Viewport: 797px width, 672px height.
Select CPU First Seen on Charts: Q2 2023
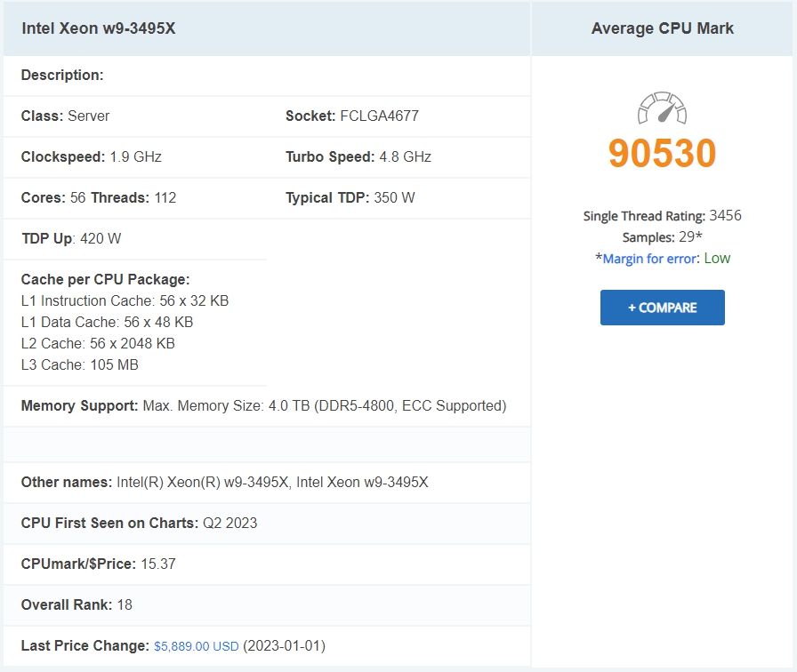pos(140,524)
